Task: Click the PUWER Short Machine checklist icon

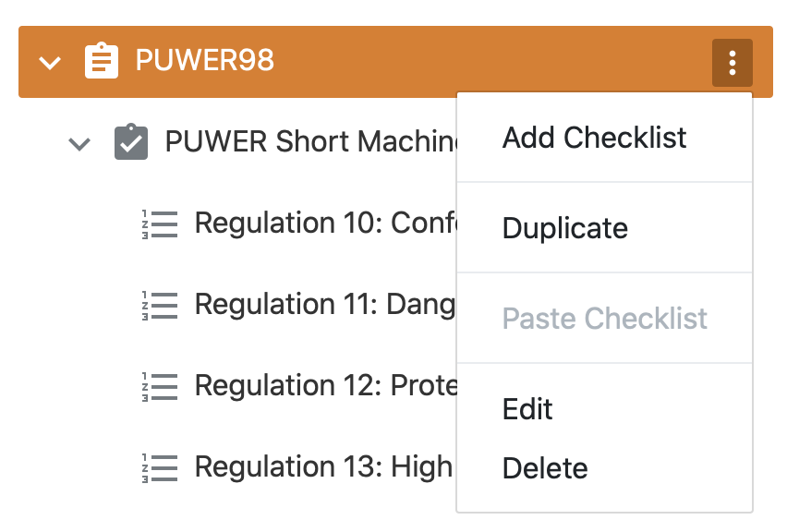Action: [x=131, y=142]
